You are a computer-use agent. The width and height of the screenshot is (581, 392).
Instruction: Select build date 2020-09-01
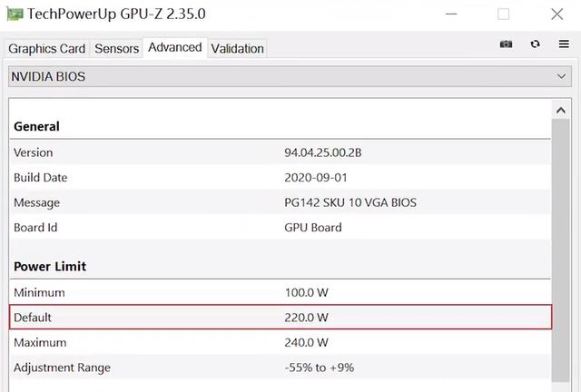(316, 178)
